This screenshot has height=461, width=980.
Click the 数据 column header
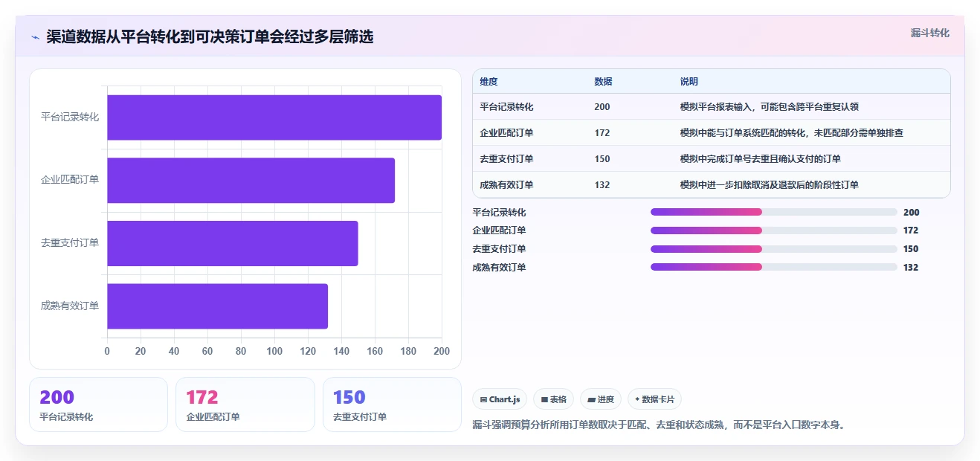[603, 82]
